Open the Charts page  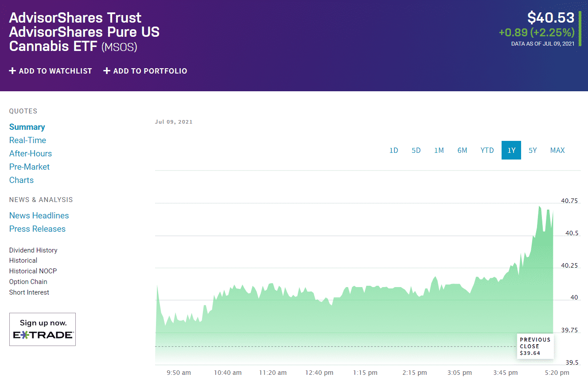click(21, 180)
